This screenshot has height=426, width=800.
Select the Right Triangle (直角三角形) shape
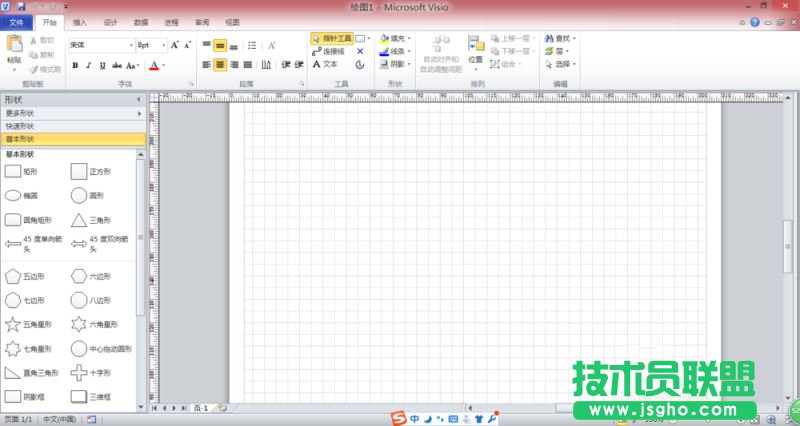click(32, 373)
